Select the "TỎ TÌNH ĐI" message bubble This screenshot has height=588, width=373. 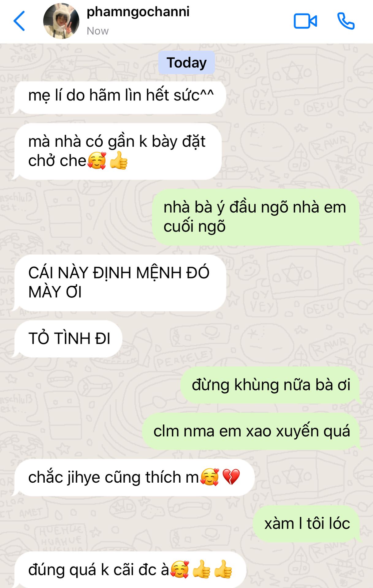pyautogui.click(x=69, y=339)
